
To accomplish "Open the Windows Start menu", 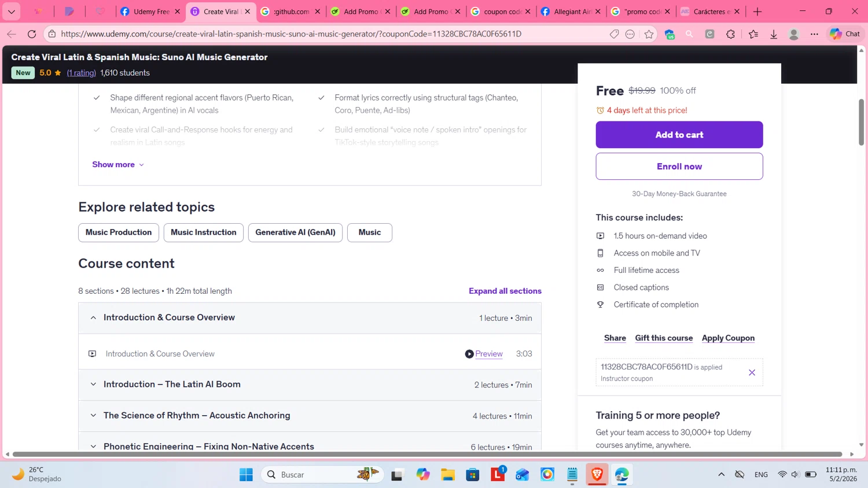I will tap(246, 475).
